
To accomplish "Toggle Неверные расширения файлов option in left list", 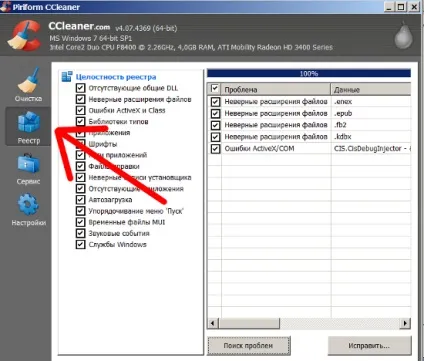I will [80, 99].
